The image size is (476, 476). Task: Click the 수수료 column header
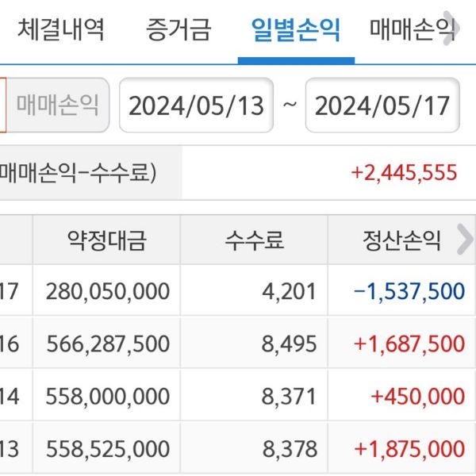coord(254,240)
